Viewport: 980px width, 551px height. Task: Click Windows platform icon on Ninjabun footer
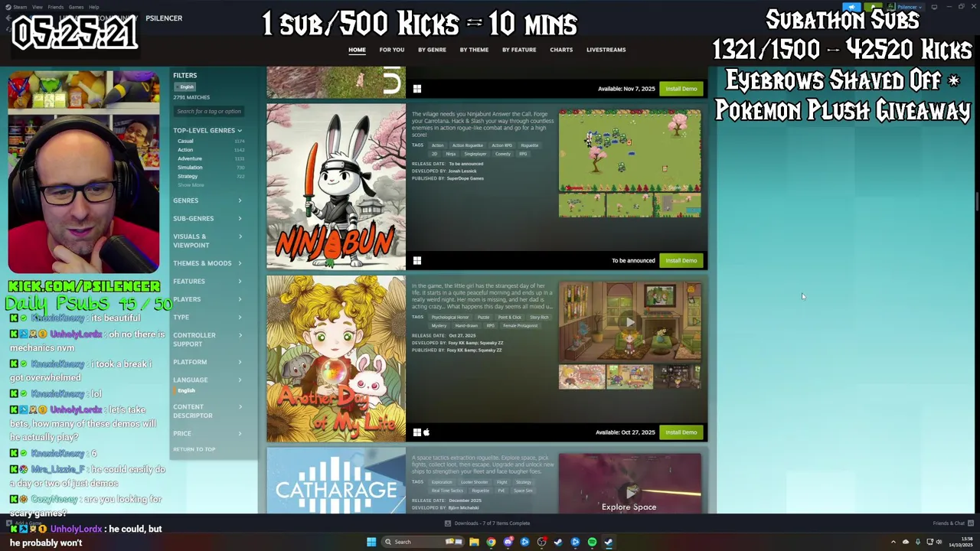(x=416, y=261)
